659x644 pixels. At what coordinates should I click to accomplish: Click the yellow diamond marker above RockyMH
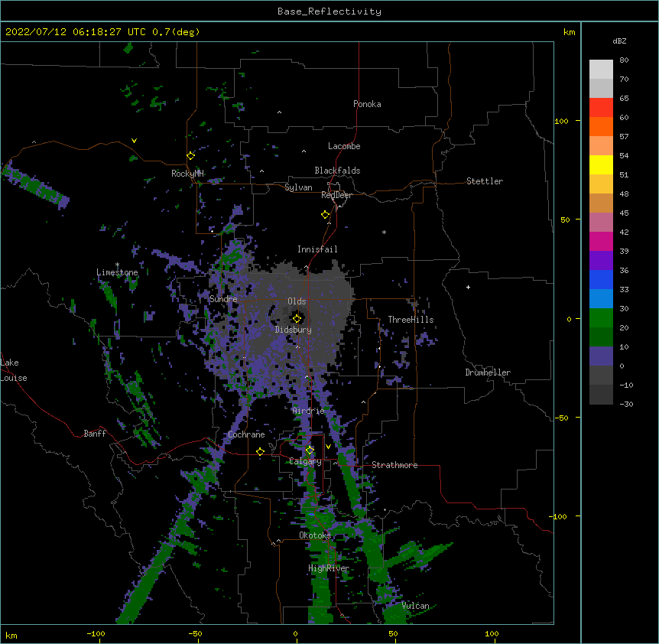pyautogui.click(x=190, y=156)
